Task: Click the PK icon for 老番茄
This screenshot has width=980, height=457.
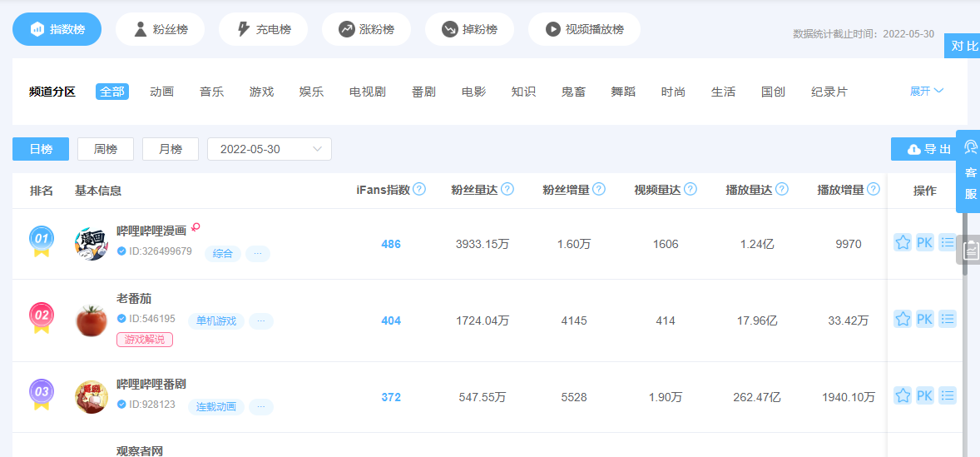Action: (925, 319)
